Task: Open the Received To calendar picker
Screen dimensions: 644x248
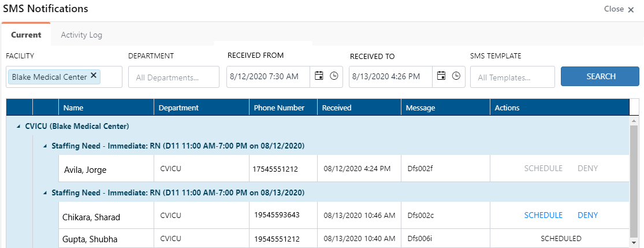Action: click(441, 76)
